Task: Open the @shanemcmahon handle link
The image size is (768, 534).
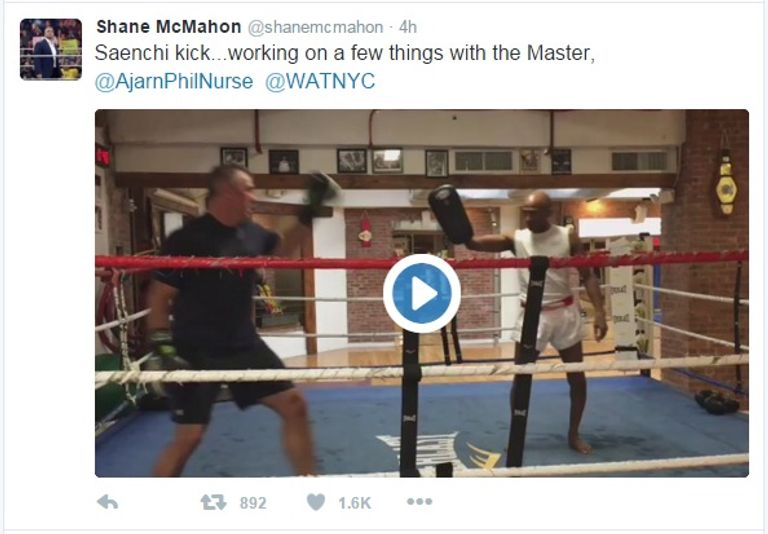Action: click(x=315, y=27)
